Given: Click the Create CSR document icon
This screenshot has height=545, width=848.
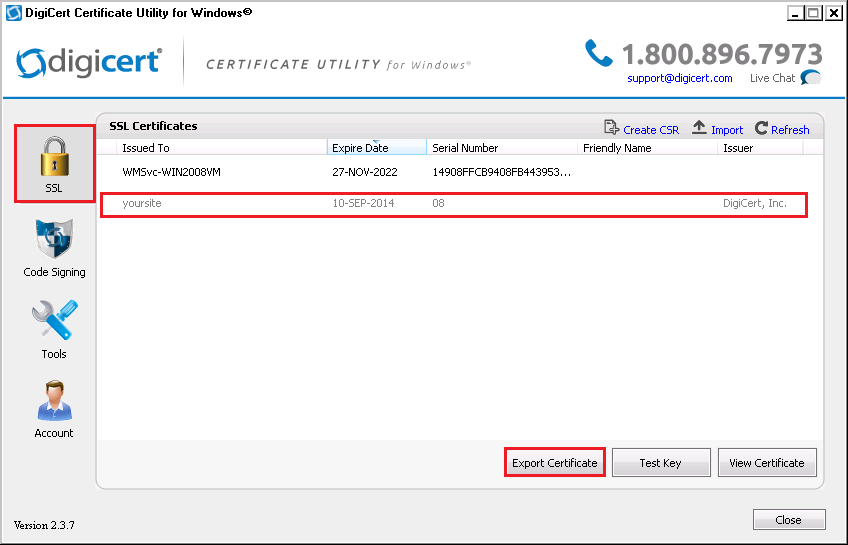Looking at the screenshot, I should tap(612, 129).
